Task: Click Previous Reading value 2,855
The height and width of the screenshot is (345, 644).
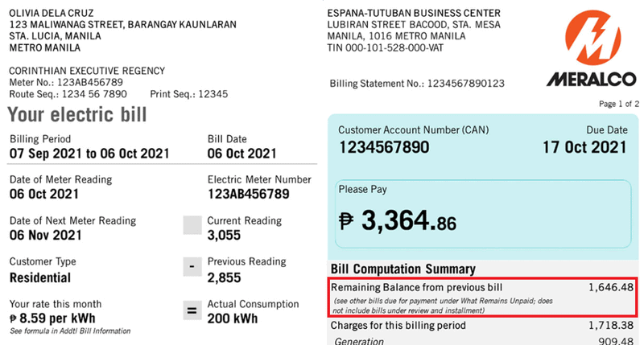Action: (x=224, y=278)
